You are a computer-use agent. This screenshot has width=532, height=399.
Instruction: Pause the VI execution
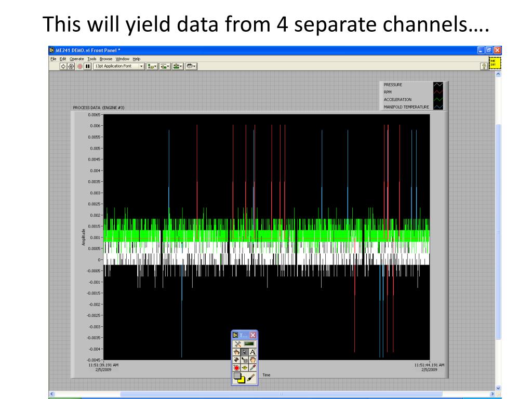coord(87,66)
